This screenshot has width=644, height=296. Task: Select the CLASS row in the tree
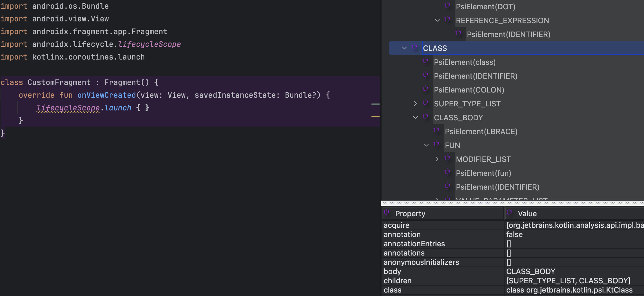coord(516,48)
